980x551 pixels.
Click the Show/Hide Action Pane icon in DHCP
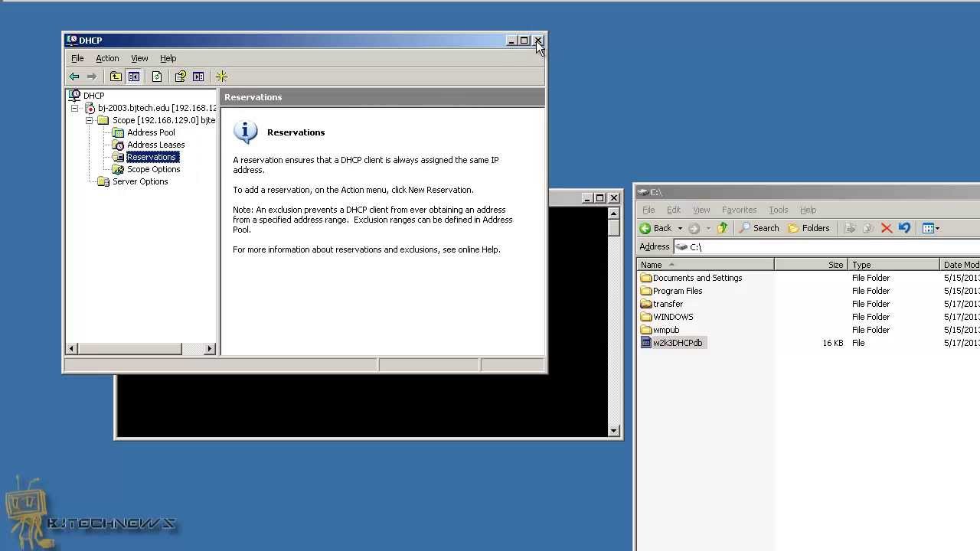(198, 77)
